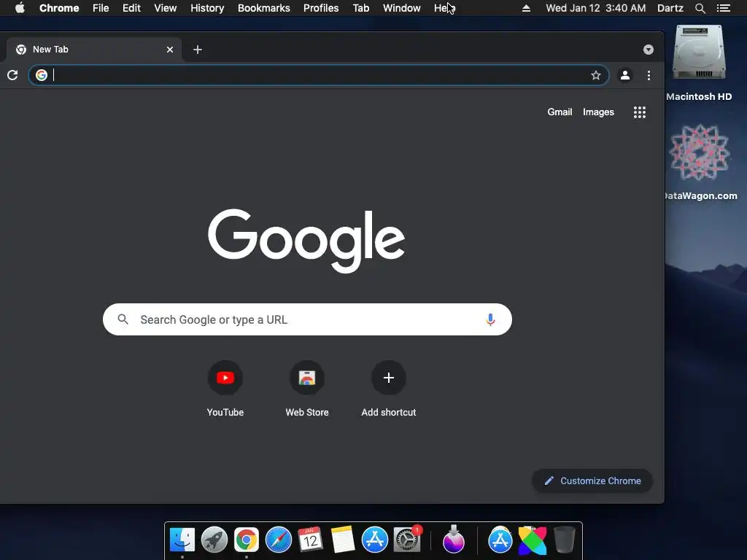Open the Calendar app in the Dock
This screenshot has height=560, width=747.
(x=310, y=540)
